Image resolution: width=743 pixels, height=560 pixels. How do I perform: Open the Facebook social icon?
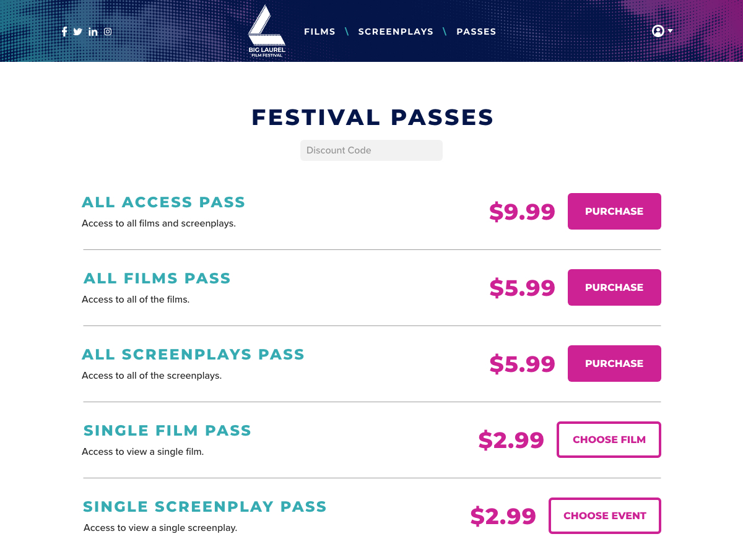(64, 32)
